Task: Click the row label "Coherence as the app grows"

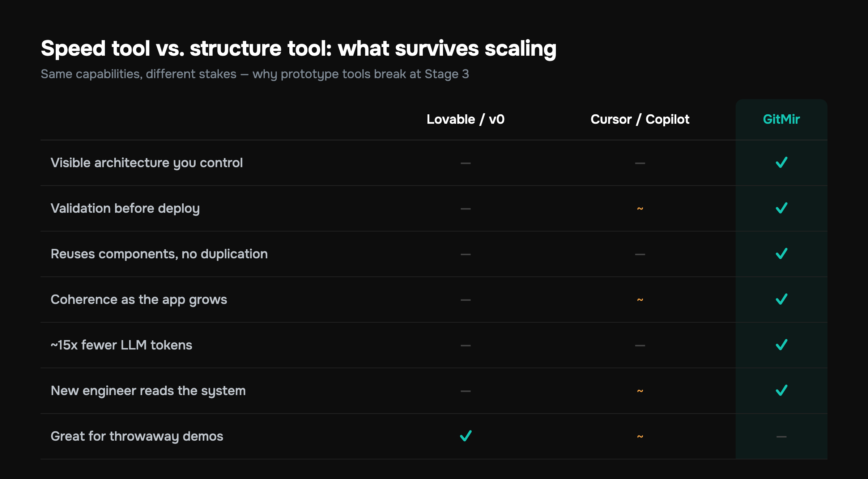Action: pos(139,300)
